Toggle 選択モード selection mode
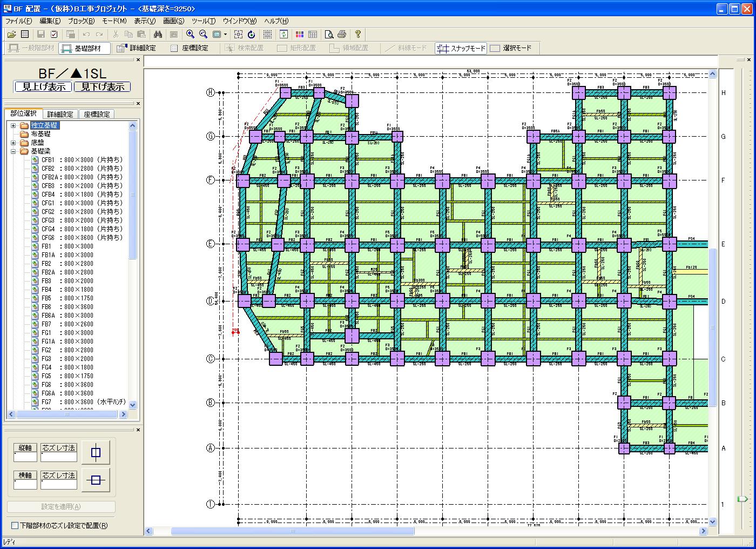Screen dimensions: 756x549 (x=511, y=48)
